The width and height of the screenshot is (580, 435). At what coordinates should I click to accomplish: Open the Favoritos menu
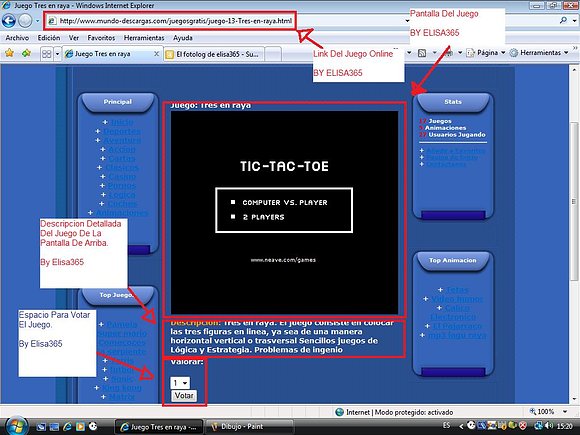point(101,38)
